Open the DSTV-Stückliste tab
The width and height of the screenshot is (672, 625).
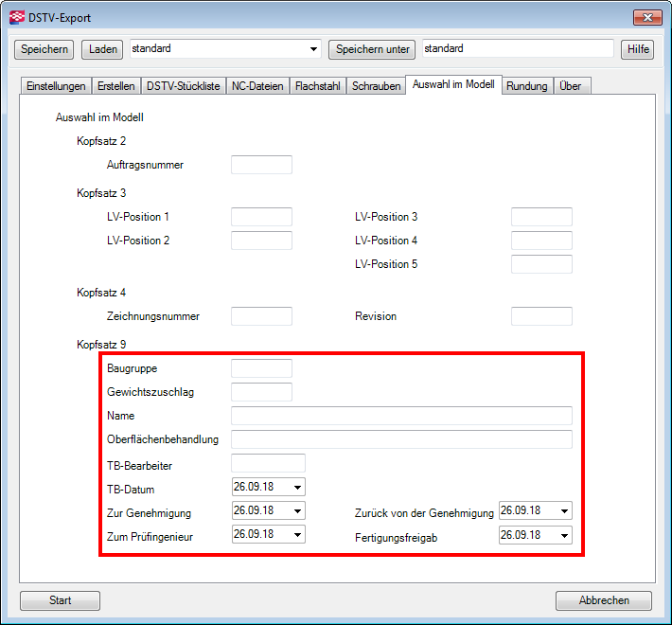click(x=184, y=86)
